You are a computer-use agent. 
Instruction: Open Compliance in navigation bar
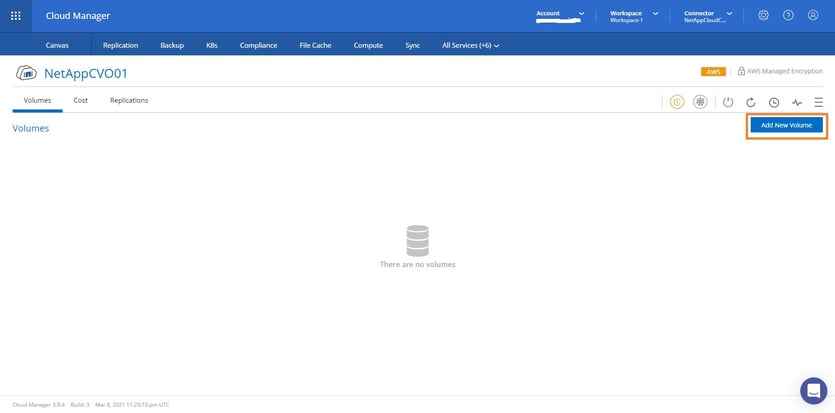pos(258,45)
